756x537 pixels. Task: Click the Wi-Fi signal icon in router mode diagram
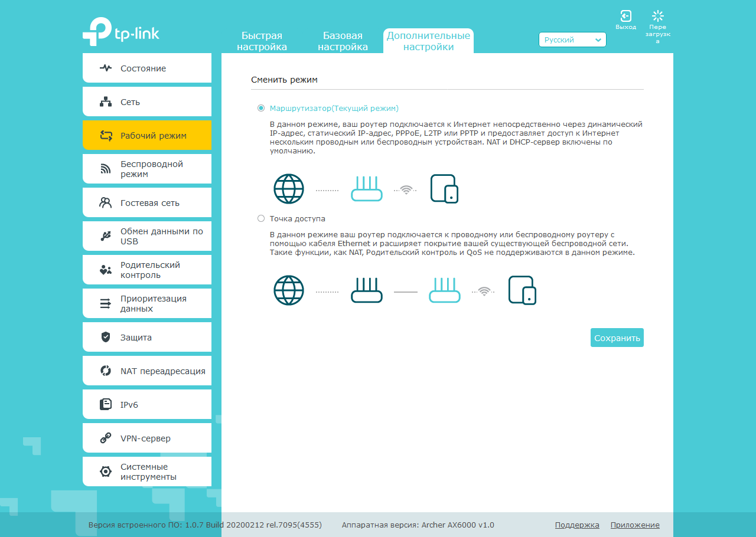[x=406, y=189]
